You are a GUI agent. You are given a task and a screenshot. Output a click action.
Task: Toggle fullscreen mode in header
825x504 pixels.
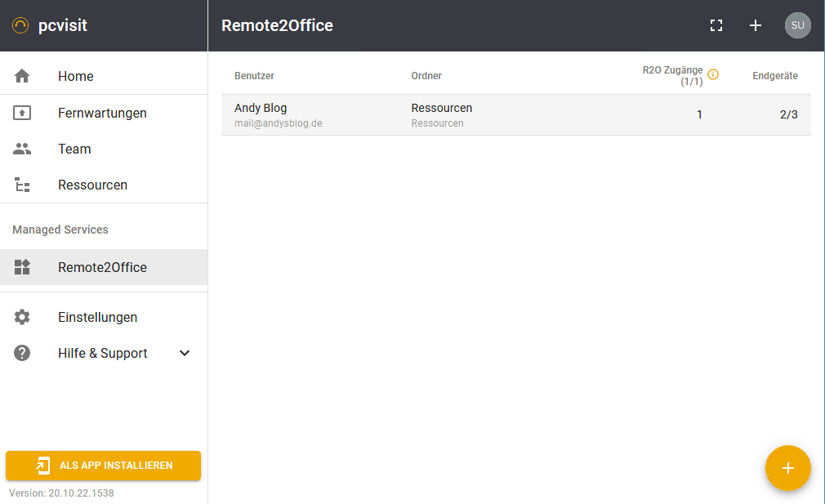[x=716, y=25]
